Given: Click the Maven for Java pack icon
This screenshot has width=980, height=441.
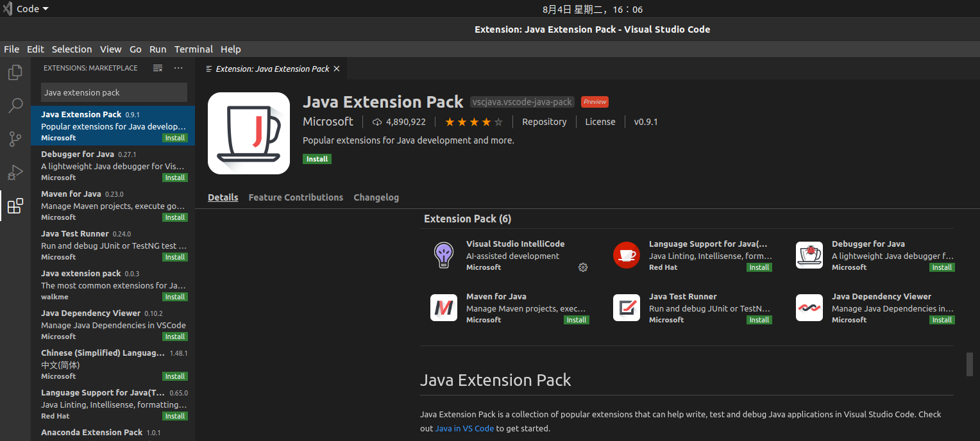Looking at the screenshot, I should point(444,308).
